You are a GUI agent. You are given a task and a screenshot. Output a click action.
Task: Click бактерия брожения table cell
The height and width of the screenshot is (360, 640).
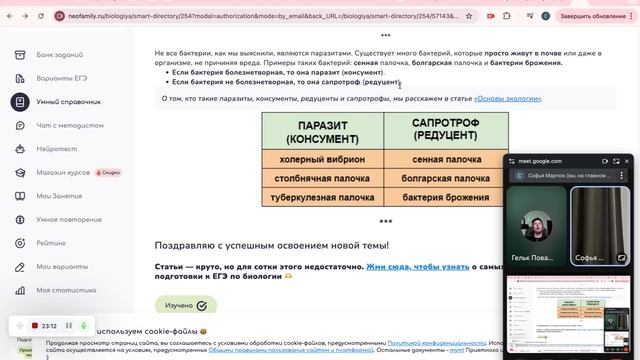(x=445, y=198)
